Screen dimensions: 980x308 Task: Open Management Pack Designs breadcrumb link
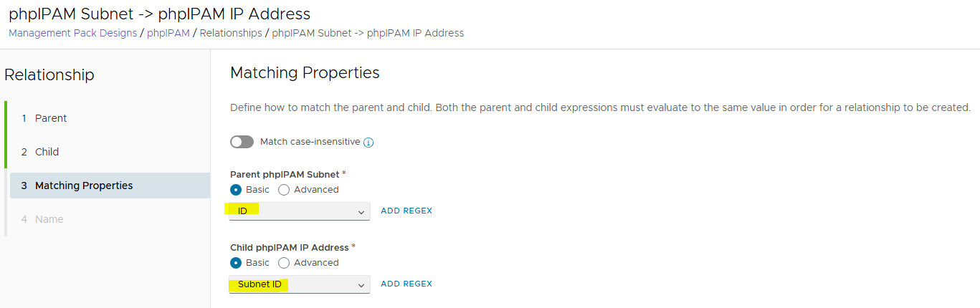tap(72, 33)
